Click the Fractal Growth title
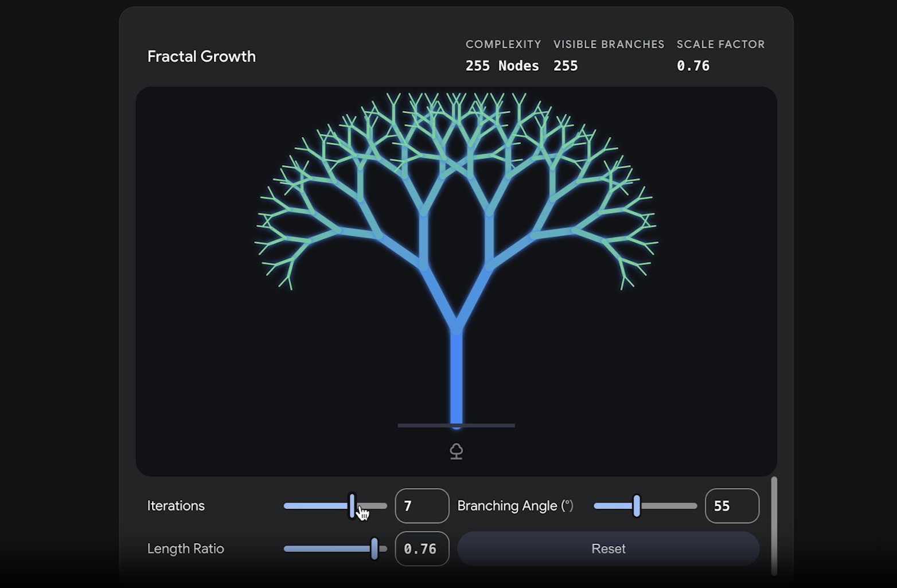The width and height of the screenshot is (897, 588). click(201, 56)
